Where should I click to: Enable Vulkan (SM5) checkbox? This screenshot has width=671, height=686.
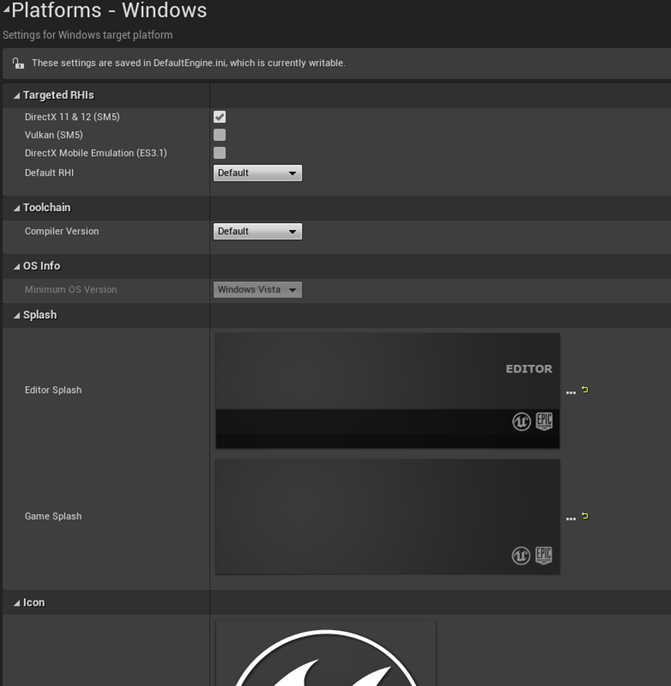[x=220, y=135]
